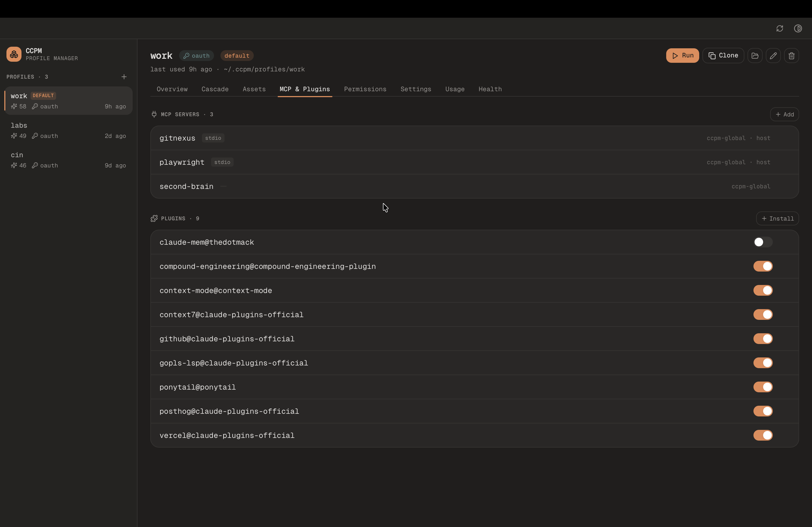Click the pencil edit profile icon
This screenshot has height=527, width=812.
[x=773, y=56]
